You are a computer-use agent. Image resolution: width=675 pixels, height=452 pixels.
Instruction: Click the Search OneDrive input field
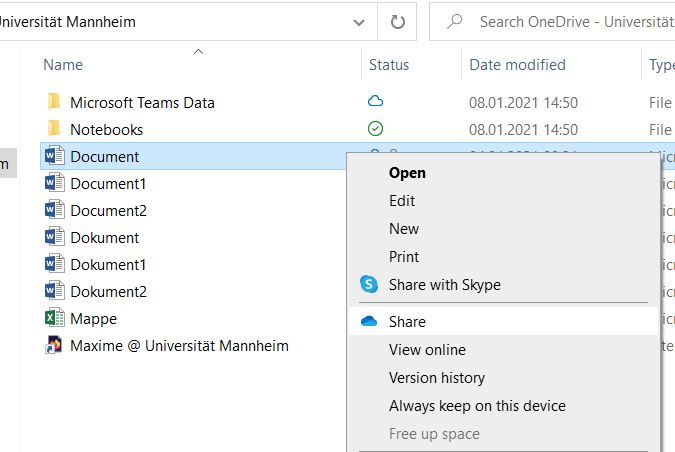[552, 22]
